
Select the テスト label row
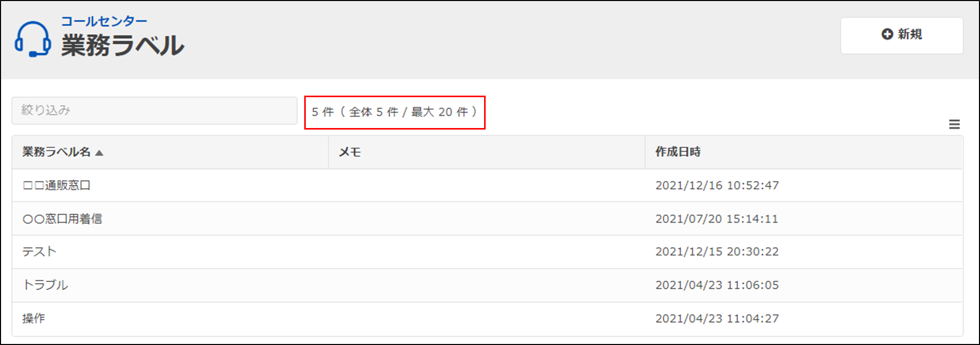coord(487,252)
